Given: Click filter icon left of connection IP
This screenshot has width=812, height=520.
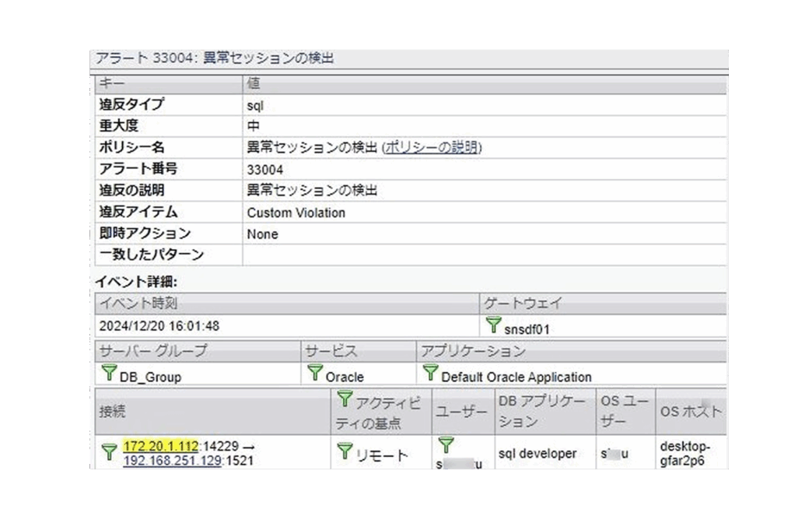Looking at the screenshot, I should point(110,452).
